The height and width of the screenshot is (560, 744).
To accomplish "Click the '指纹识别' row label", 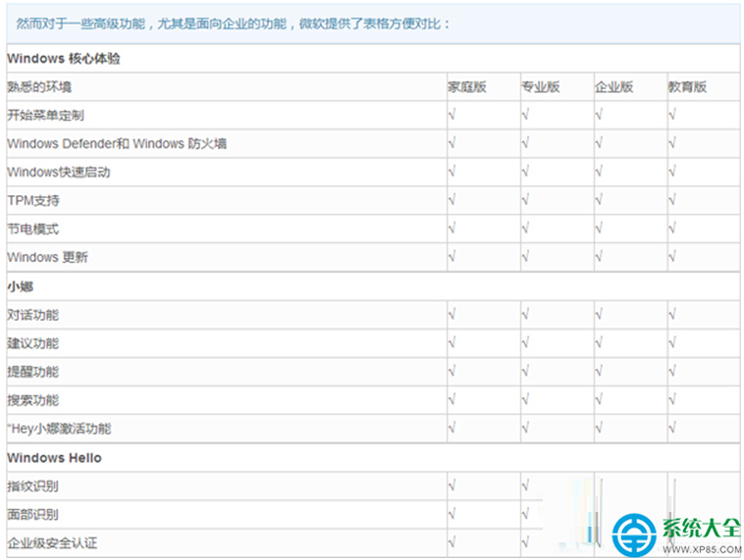I will (33, 486).
